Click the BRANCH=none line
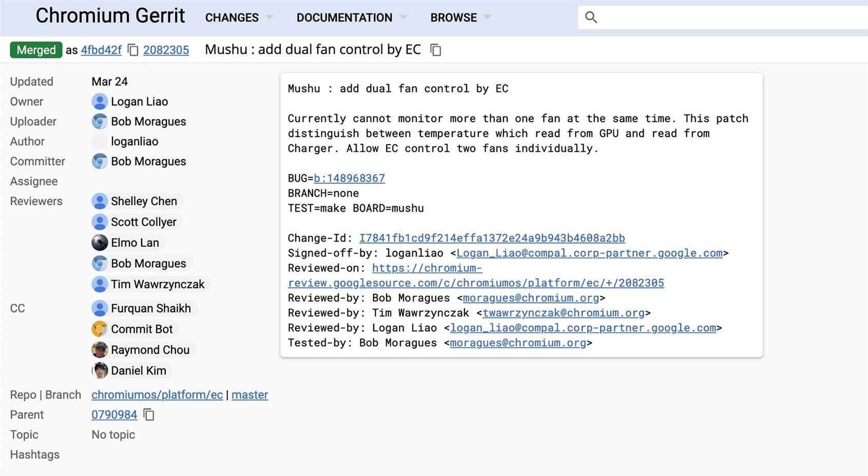Screen dimensions: 868x476 pyautogui.click(x=323, y=193)
